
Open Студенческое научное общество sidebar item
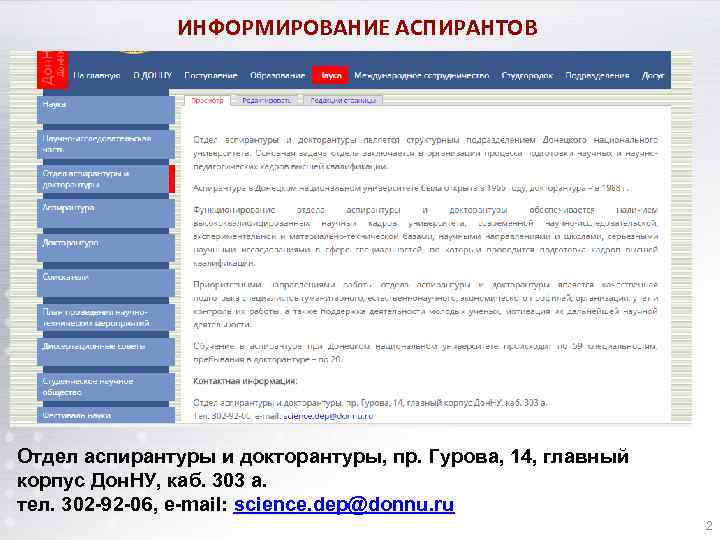pos(106,387)
